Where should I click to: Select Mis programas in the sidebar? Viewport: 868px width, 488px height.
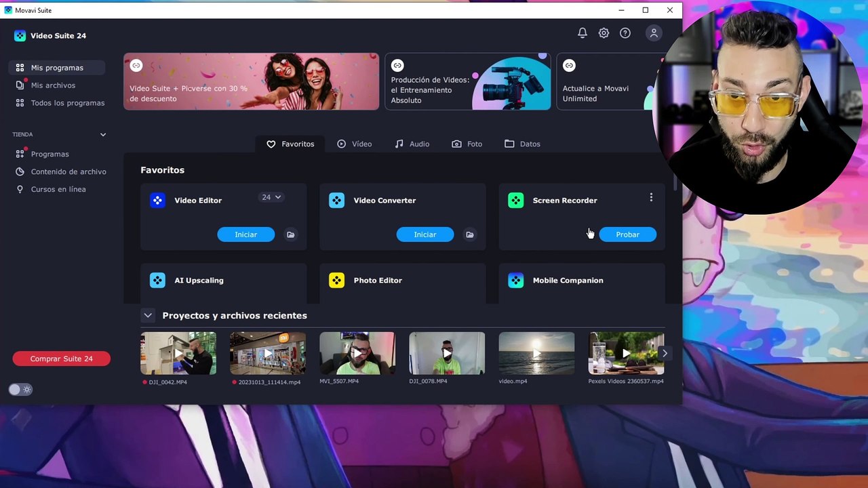(57, 68)
